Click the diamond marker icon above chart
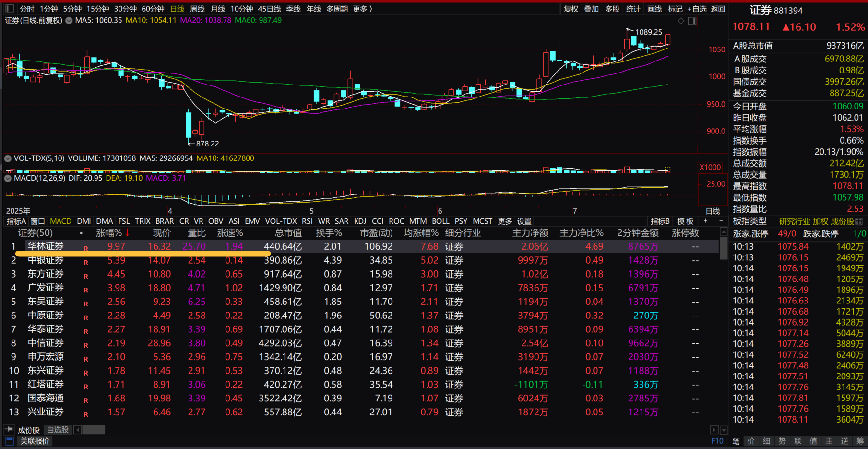Image resolution: width=868 pixels, height=449 pixels. (x=681, y=21)
